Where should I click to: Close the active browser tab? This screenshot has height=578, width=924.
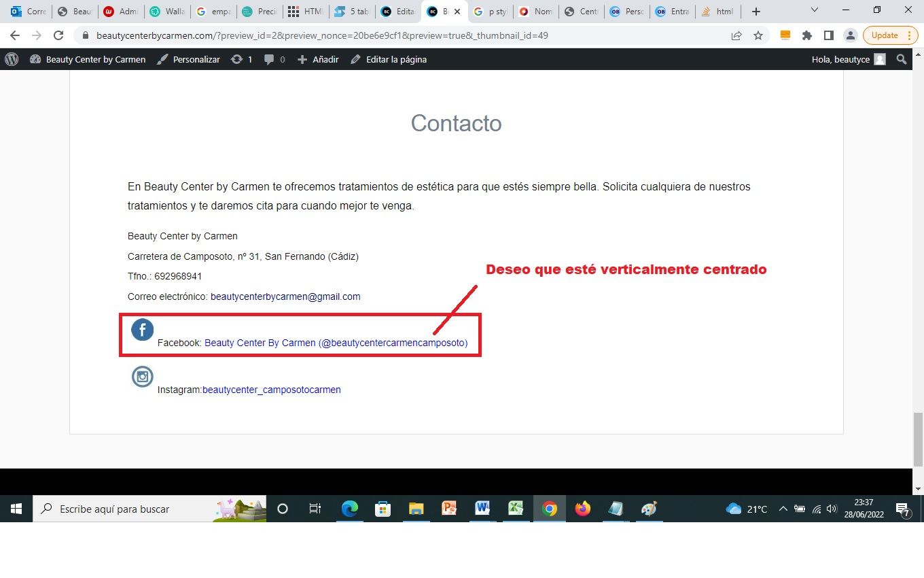coord(457,12)
